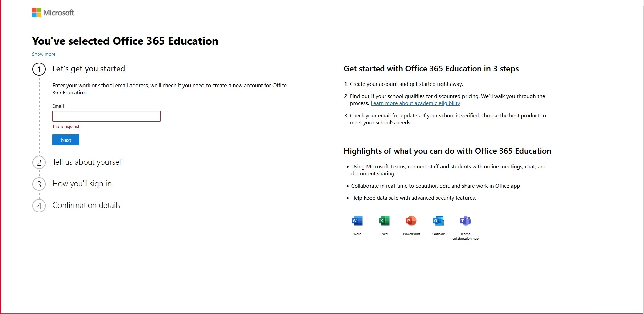This screenshot has height=314, width=644.
Task: Click the PowerPoint app icon
Action: coord(411,221)
